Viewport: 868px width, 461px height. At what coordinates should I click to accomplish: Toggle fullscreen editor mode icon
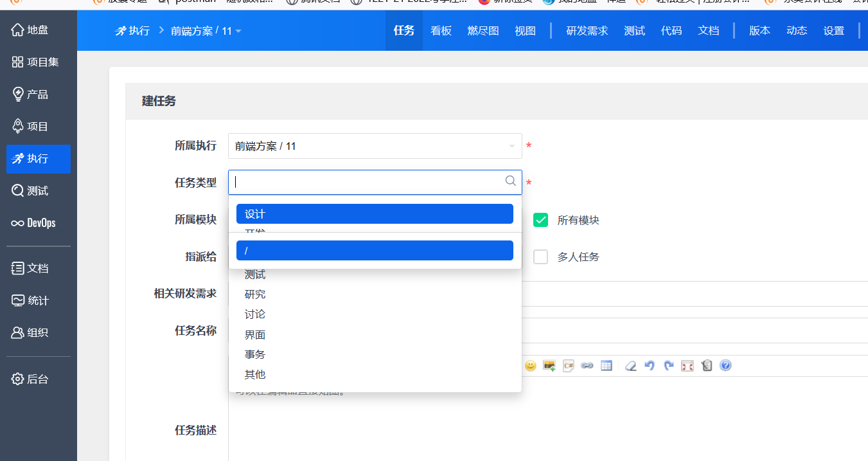[687, 366]
